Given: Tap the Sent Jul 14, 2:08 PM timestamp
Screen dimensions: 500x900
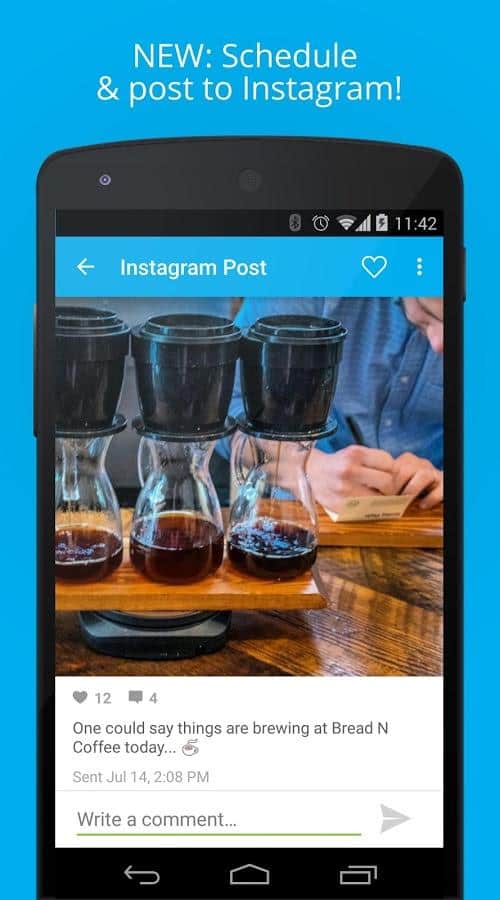Looking at the screenshot, I should pyautogui.click(x=141, y=777).
